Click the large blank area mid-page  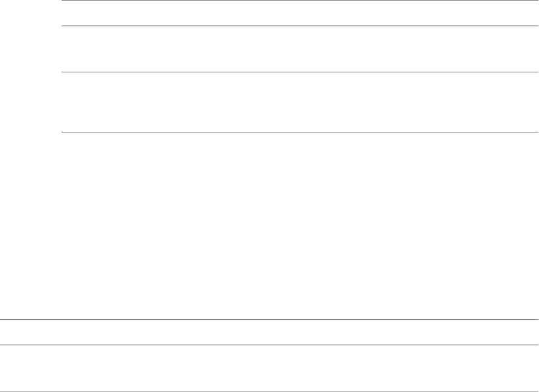tap(269, 226)
